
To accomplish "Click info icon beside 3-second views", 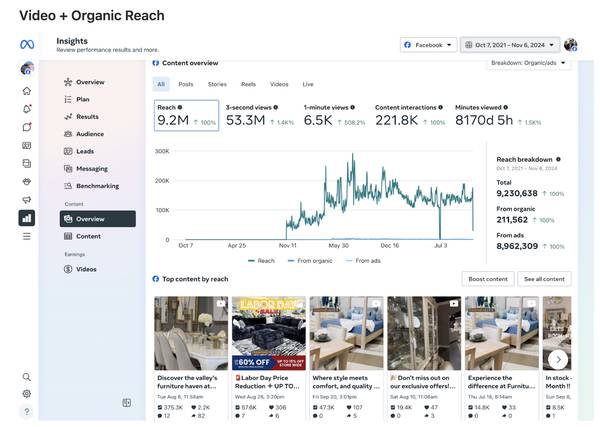I will click(x=276, y=108).
